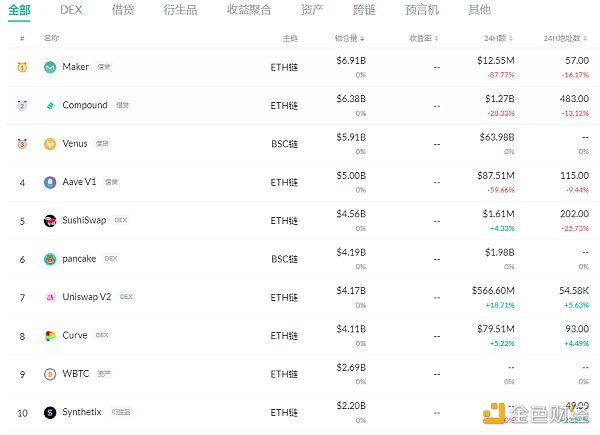The image size is (600, 435).
Task: Click the pancake logo icon
Action: [50, 258]
